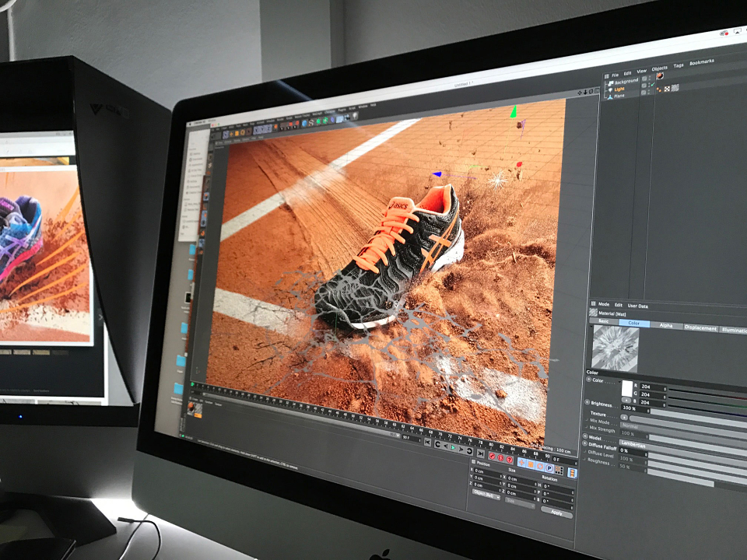Click the Go to Start playback icon

[x=427, y=442]
